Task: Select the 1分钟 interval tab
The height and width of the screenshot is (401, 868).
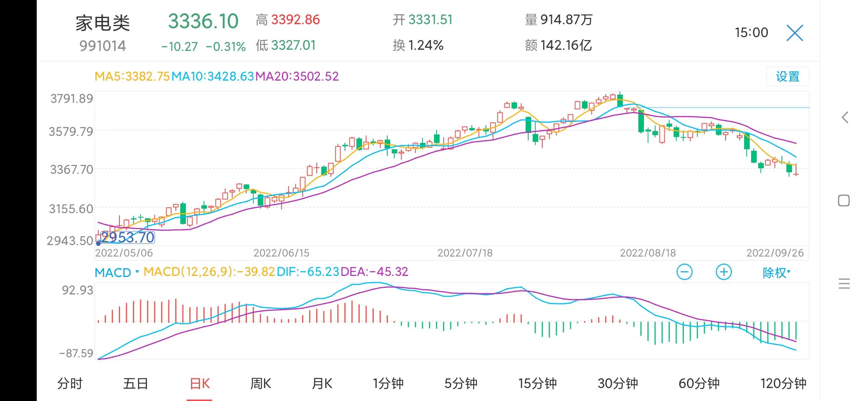Action: coord(388,383)
